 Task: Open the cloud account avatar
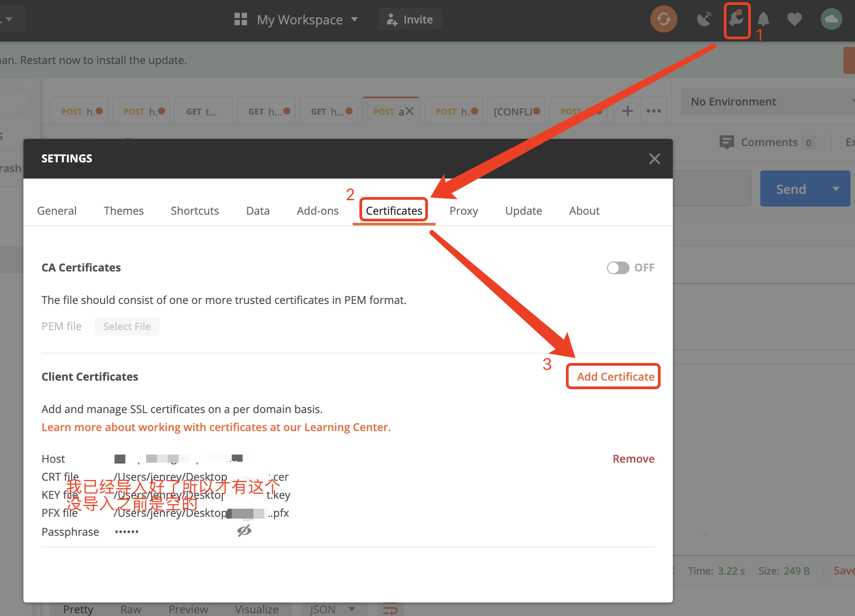831,19
